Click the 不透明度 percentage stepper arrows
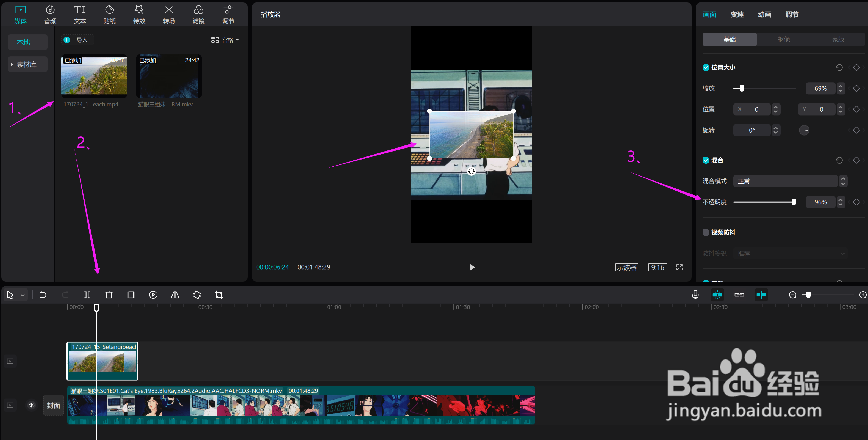Image resolution: width=868 pixels, height=440 pixels. (x=840, y=202)
